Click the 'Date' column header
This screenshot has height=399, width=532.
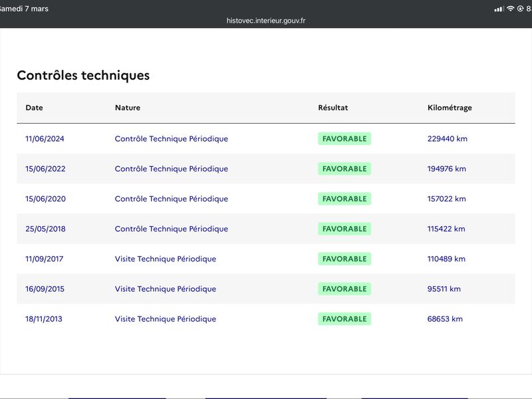tap(34, 108)
